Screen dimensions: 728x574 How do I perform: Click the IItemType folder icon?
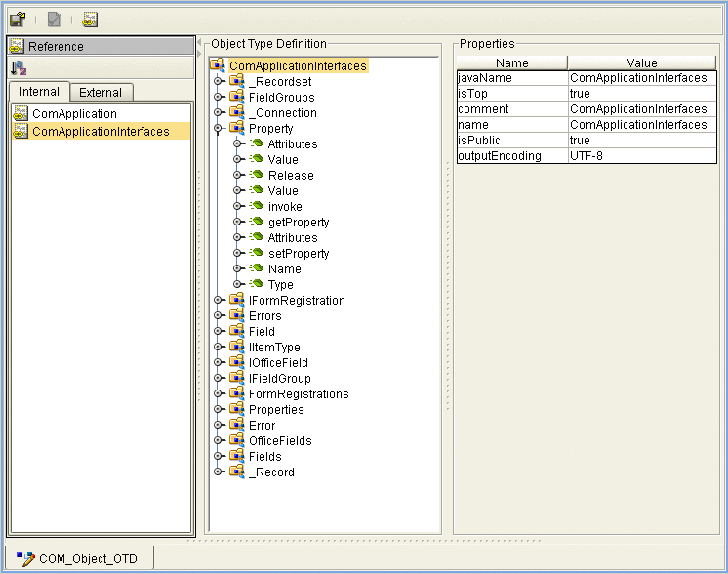point(237,347)
